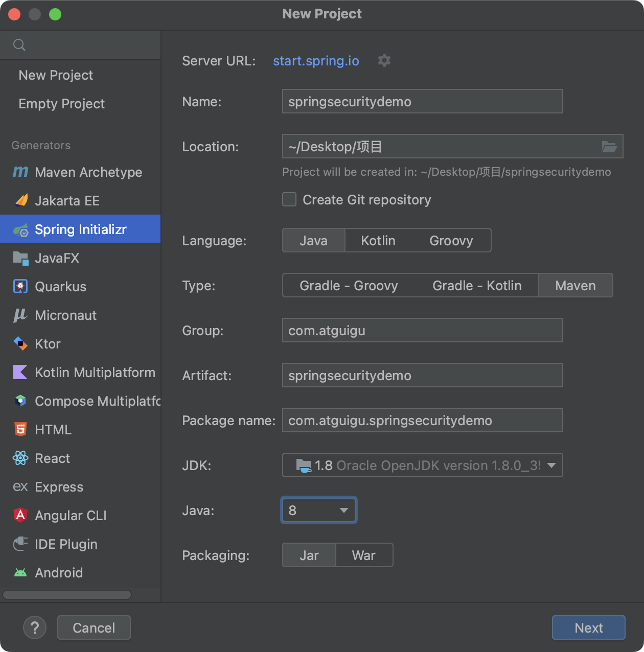Click the Artifact text field
Screen dimensions: 644x652
click(422, 376)
